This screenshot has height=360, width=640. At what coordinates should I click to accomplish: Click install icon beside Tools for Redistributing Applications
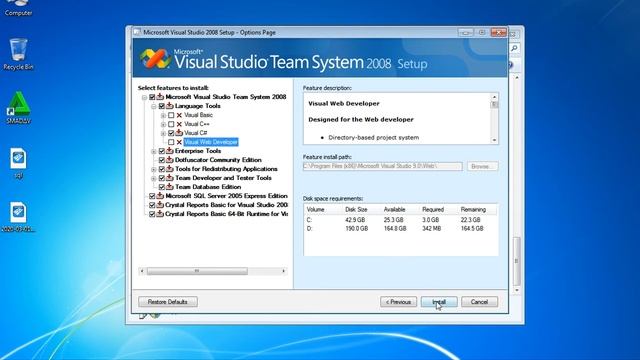coord(170,169)
